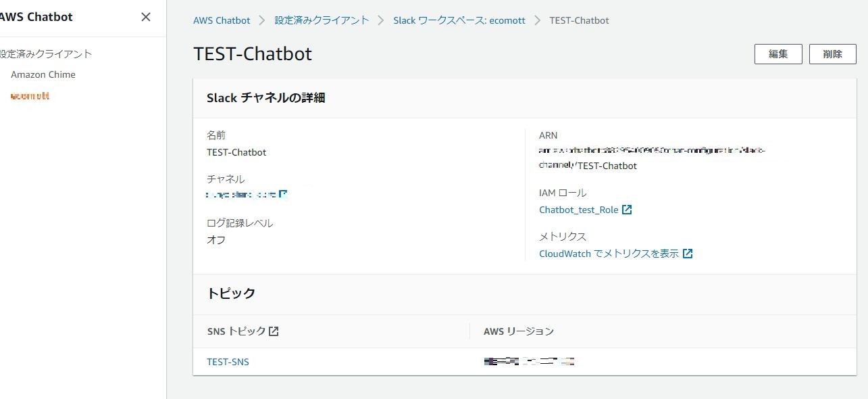The width and height of the screenshot is (868, 399).
Task: Click the AWS リージョン column header
Action: pyautogui.click(x=519, y=331)
